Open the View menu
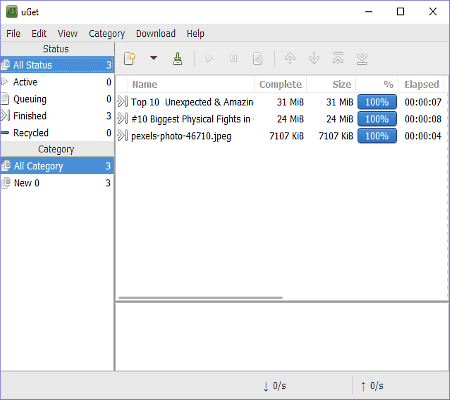This screenshot has width=450, height=400. [x=67, y=34]
